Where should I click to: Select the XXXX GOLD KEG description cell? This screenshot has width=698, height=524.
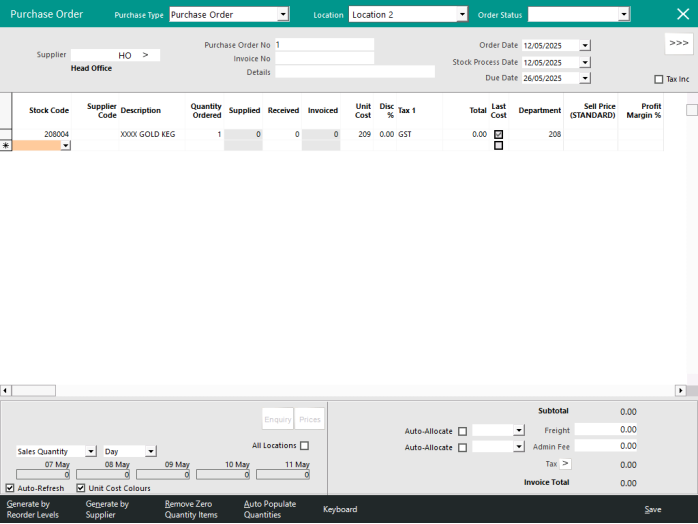[152, 134]
